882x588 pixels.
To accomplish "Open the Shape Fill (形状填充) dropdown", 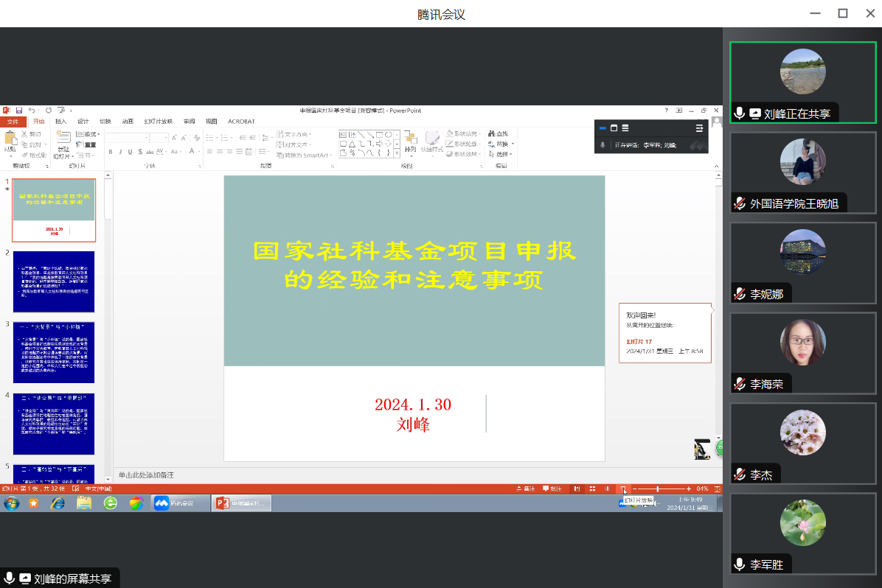I will pos(462,134).
